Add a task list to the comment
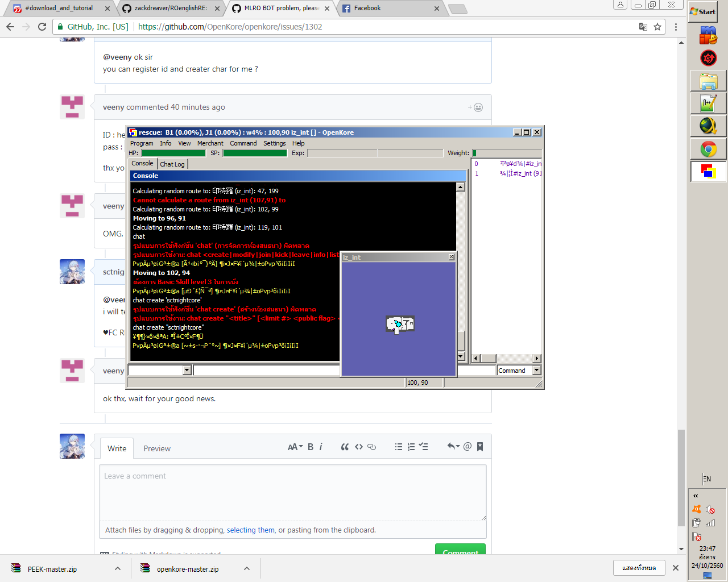Viewport: 728px width, 582px height. (x=423, y=447)
